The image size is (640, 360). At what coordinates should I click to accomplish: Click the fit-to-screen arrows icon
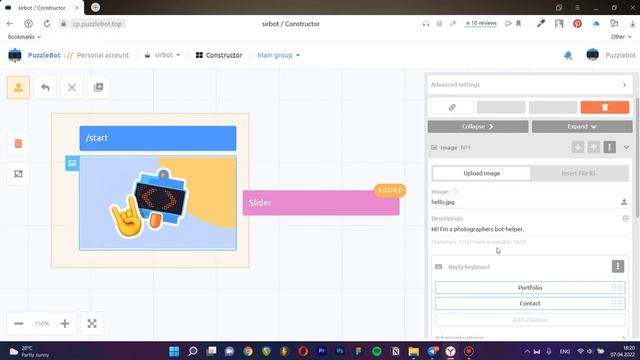click(92, 324)
